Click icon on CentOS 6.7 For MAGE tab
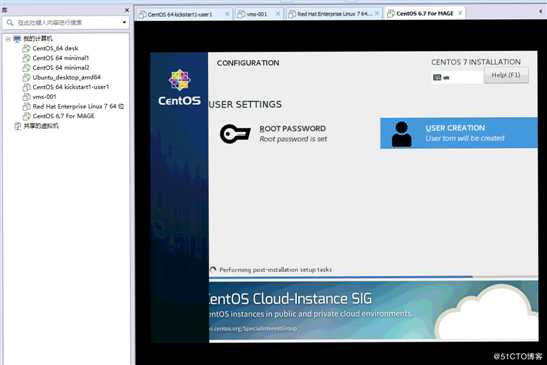This screenshot has height=365, width=547. pos(391,13)
